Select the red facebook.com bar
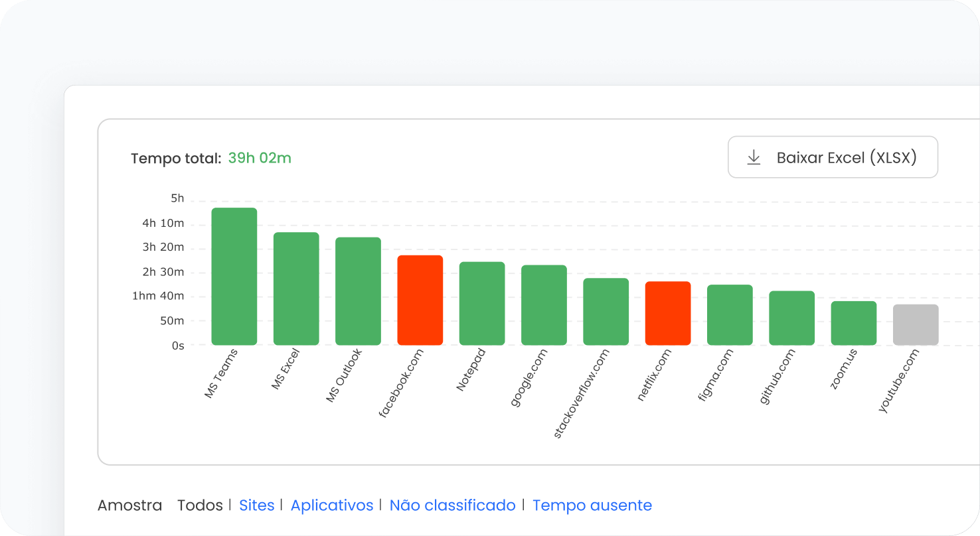This screenshot has height=536, width=980. pyautogui.click(x=420, y=300)
